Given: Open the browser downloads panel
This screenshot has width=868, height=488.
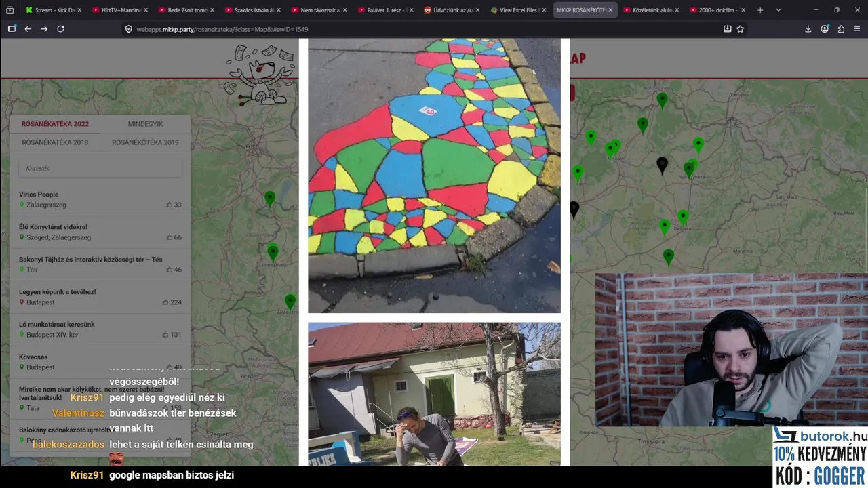Looking at the screenshot, I should tap(808, 29).
